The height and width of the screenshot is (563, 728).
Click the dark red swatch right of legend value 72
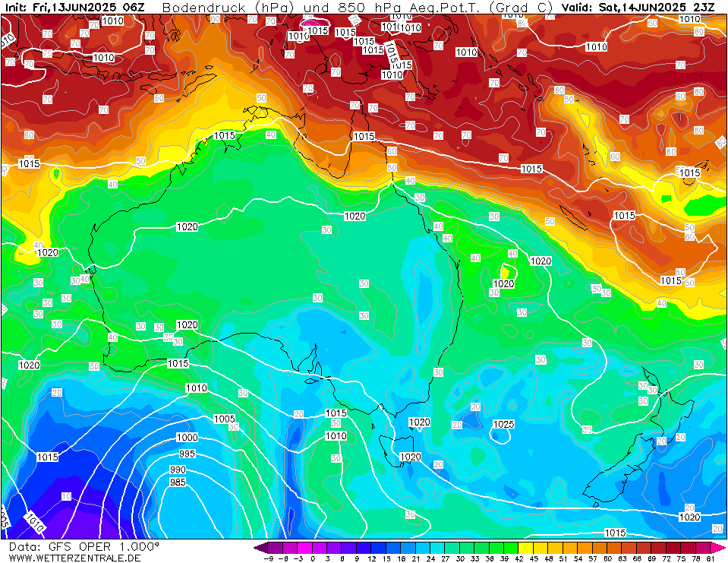[x=673, y=547]
